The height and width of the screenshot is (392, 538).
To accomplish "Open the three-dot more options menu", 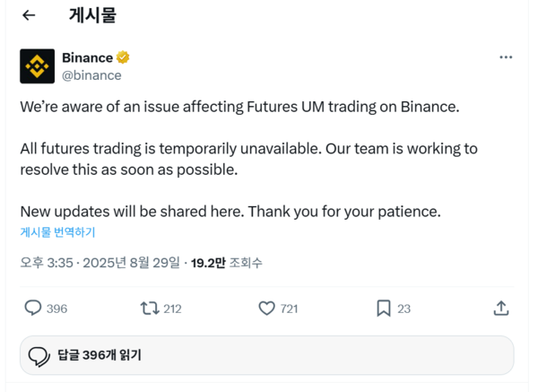I will click(x=506, y=57).
